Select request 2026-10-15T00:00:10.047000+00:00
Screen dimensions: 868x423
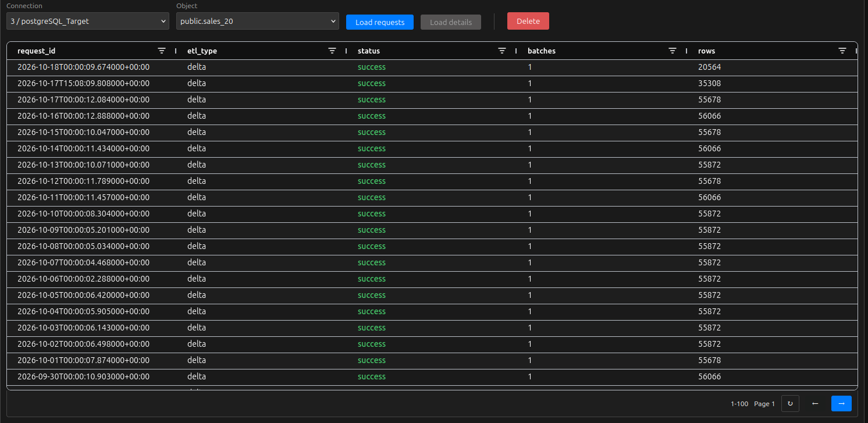coord(432,132)
